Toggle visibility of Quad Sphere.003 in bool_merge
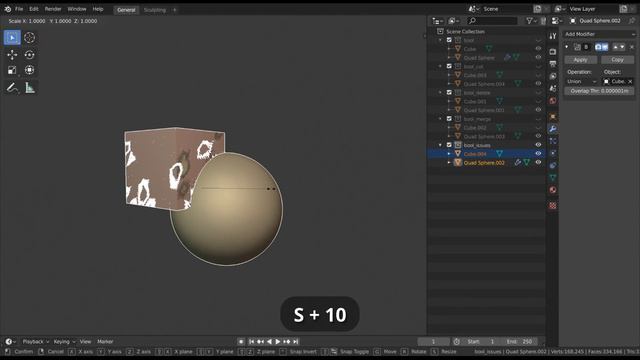Viewport: 640px width, 360px height. pos(538,136)
